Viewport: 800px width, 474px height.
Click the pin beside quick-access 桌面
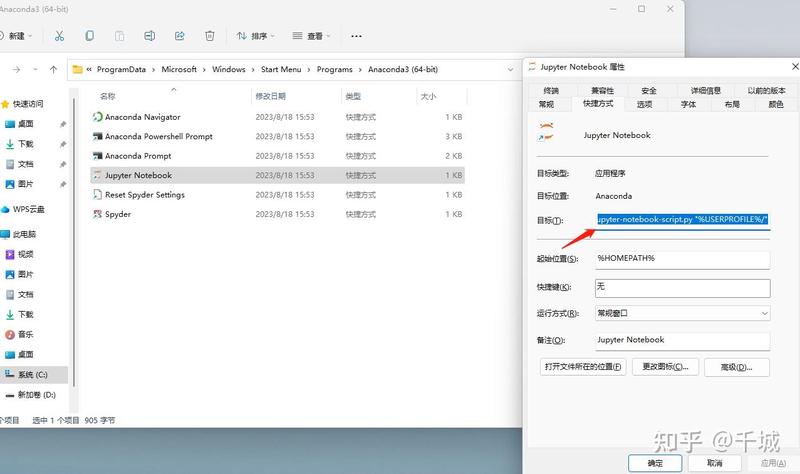coord(63,124)
